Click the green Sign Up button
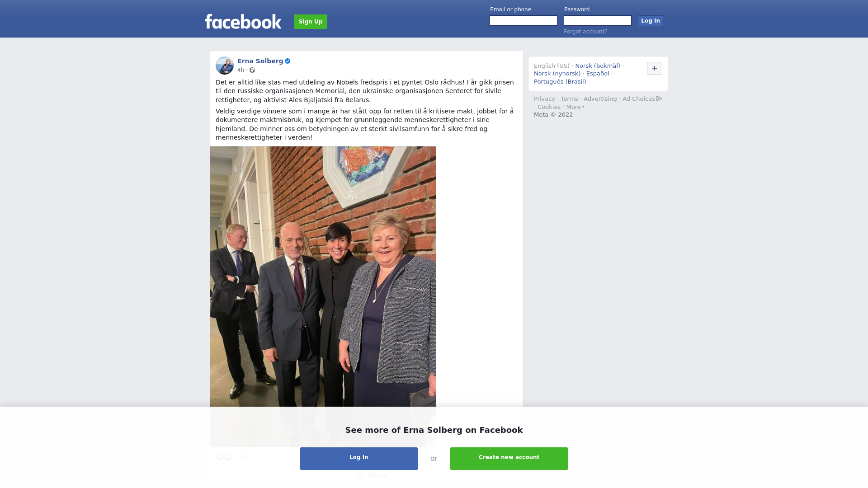Screen dimensions: 868x488 [311, 22]
